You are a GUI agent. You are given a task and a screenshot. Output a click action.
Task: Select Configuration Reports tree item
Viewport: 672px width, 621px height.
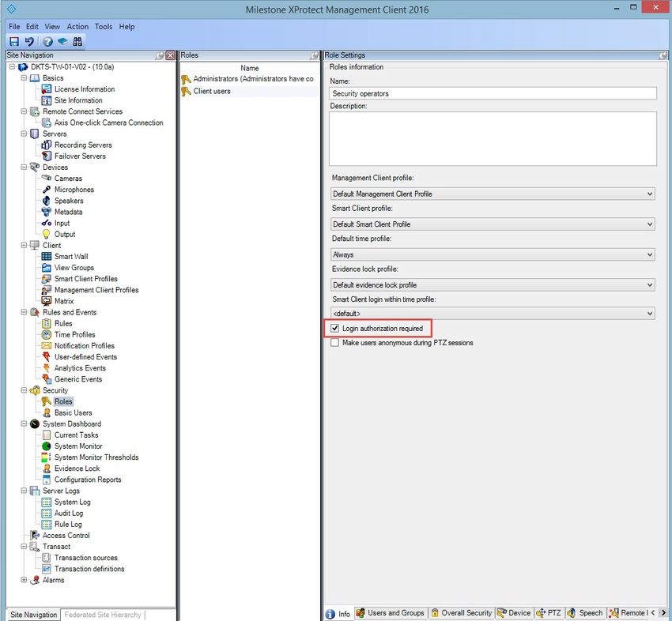click(x=88, y=480)
